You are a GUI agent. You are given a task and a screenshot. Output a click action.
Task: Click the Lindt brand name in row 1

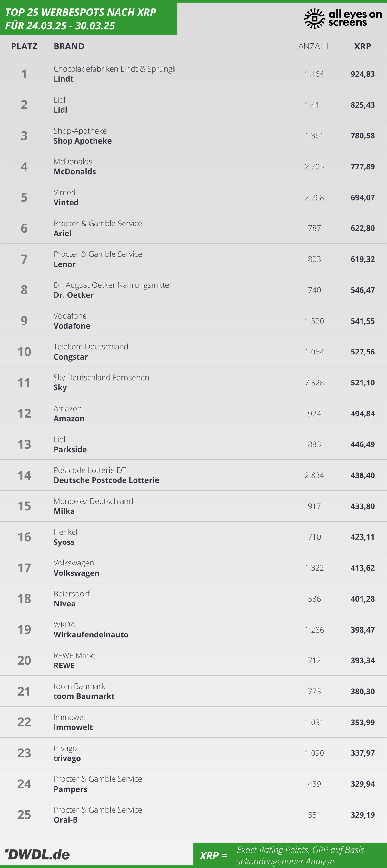(63, 79)
